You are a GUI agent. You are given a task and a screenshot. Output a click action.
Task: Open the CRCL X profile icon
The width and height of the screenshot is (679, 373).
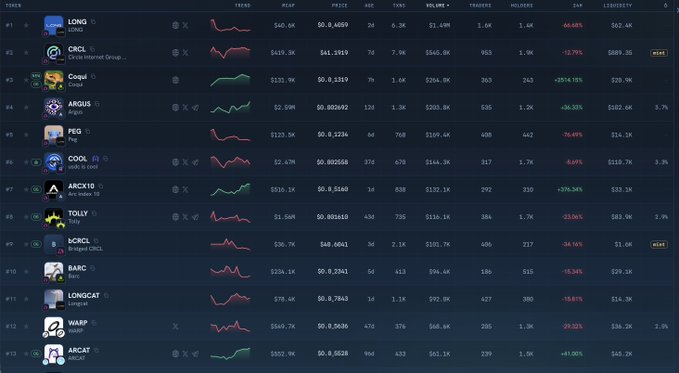click(x=185, y=52)
